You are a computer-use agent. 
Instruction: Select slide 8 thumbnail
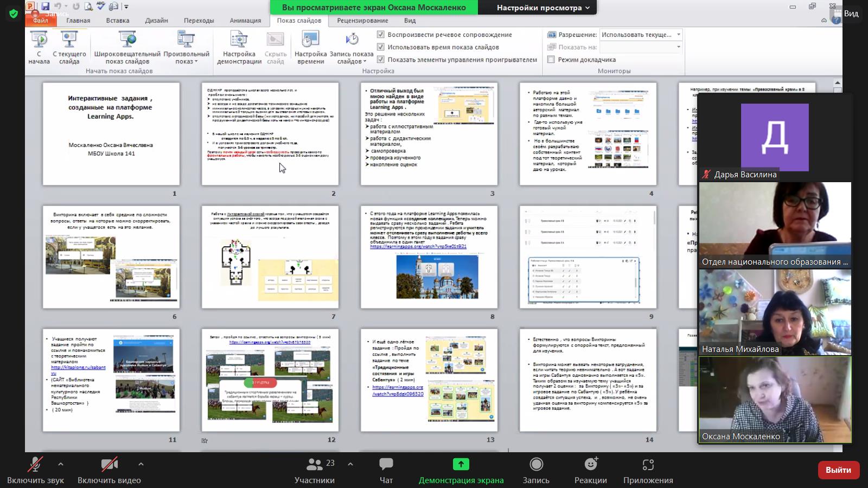(429, 257)
